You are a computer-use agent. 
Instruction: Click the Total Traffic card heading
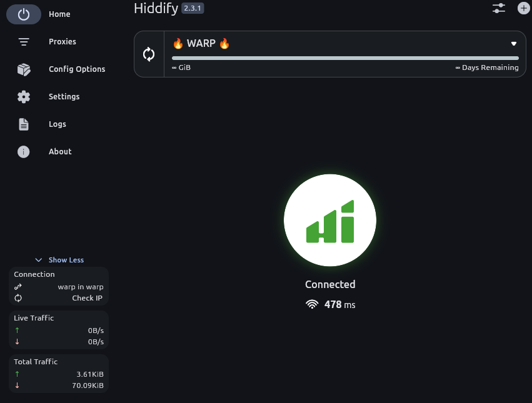point(36,362)
